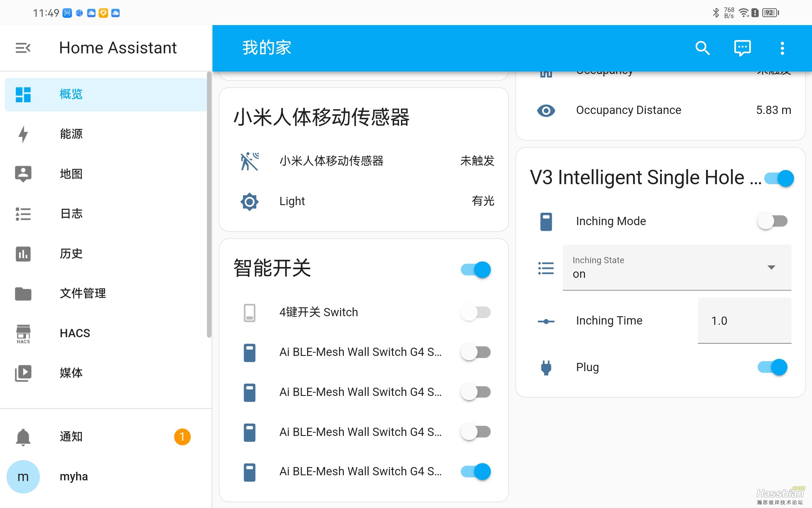Viewport: 812px width, 508px height.
Task: Open 小米人体移动传感器 entity row
Action: tap(364, 161)
